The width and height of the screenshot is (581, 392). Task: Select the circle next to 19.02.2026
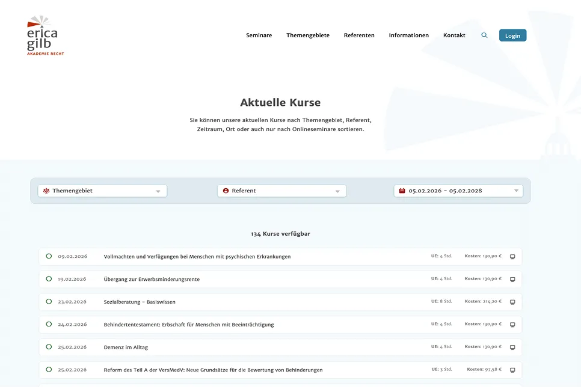point(49,279)
